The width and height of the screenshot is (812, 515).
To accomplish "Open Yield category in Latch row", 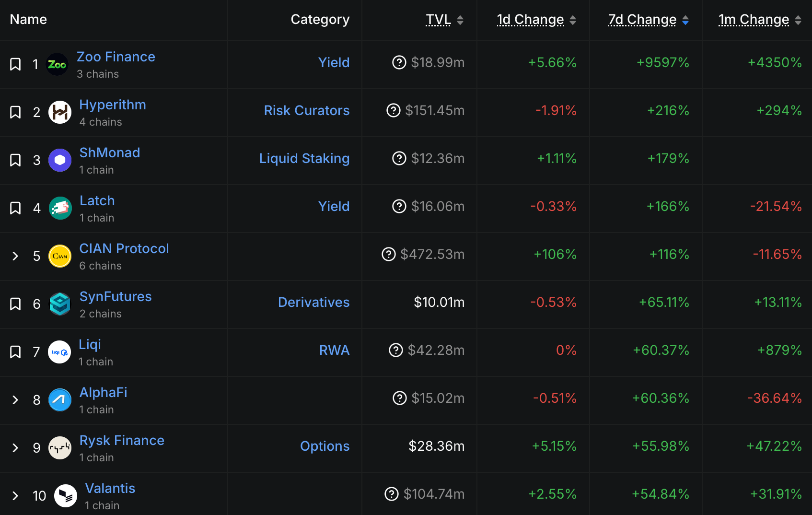I will coord(334,206).
